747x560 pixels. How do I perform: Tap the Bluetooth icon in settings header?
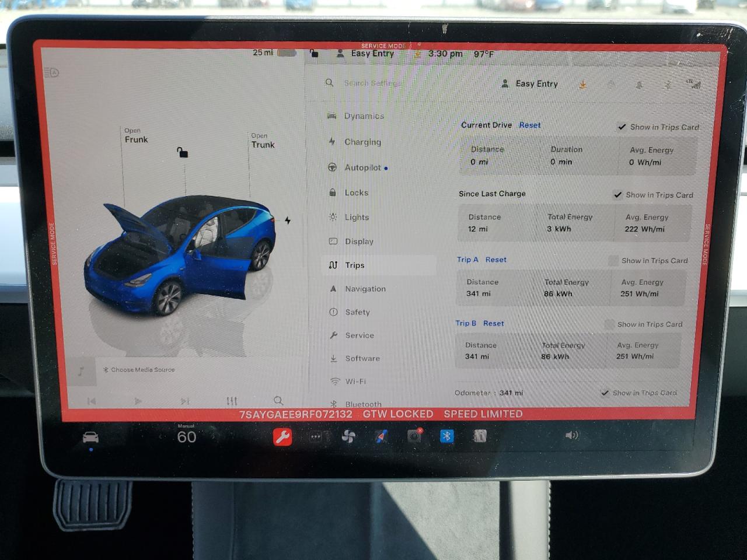pos(668,85)
